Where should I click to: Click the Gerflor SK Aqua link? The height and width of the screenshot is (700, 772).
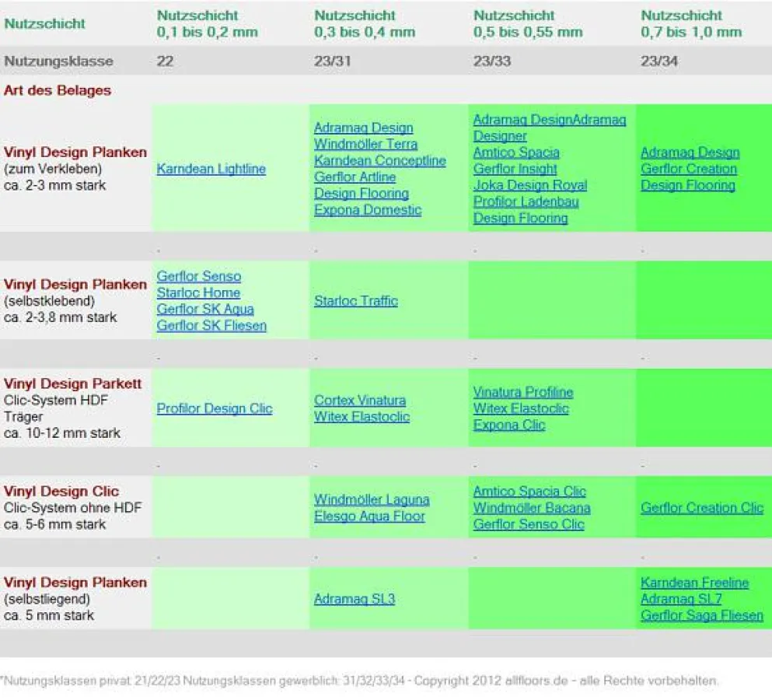(x=205, y=309)
